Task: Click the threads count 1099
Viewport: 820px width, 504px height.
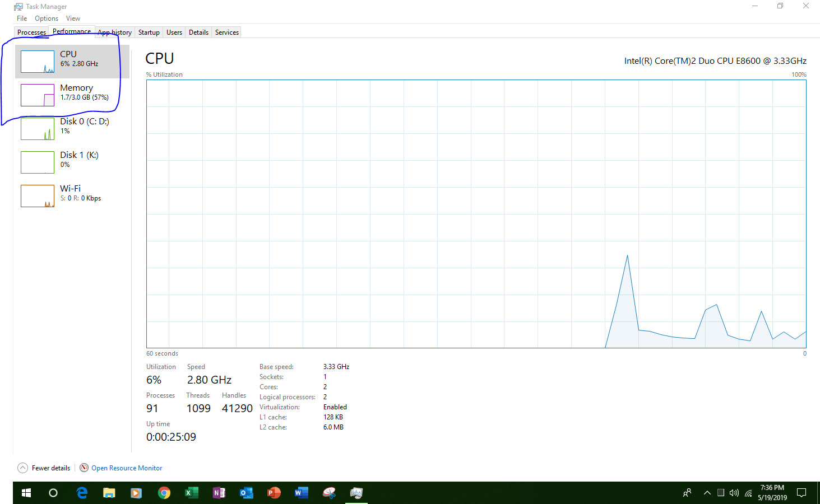Action: pos(198,408)
